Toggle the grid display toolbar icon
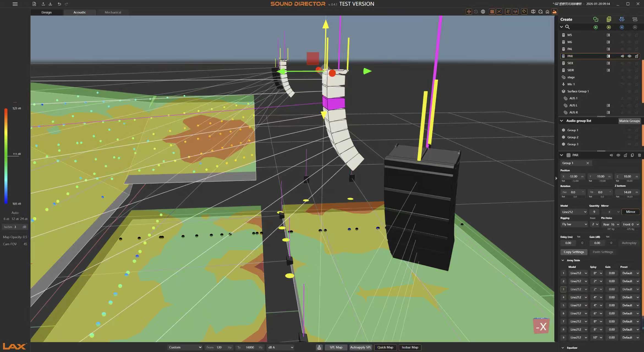The width and height of the screenshot is (644, 352). (492, 12)
